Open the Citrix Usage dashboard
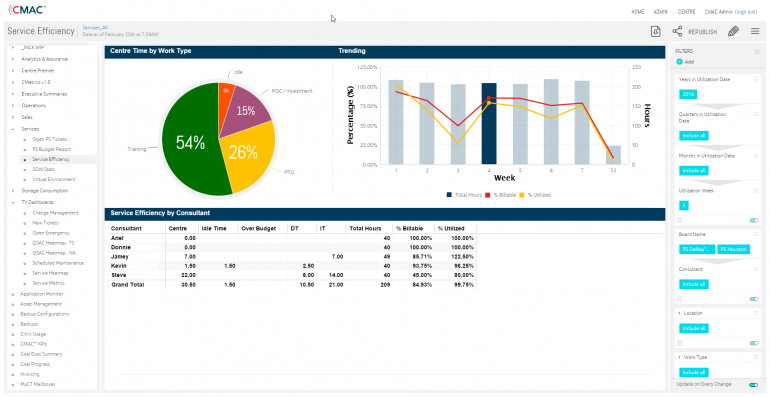This screenshot has height=397, width=770. [33, 334]
